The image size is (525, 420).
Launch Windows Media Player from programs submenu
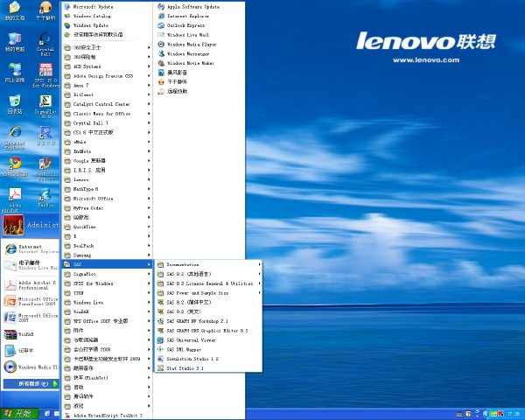click(x=187, y=45)
